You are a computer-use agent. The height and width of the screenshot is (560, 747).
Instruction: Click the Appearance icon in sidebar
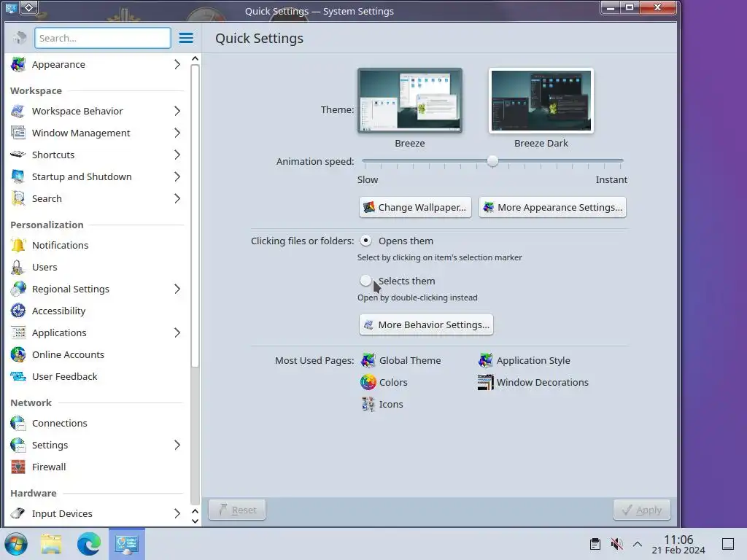point(18,64)
